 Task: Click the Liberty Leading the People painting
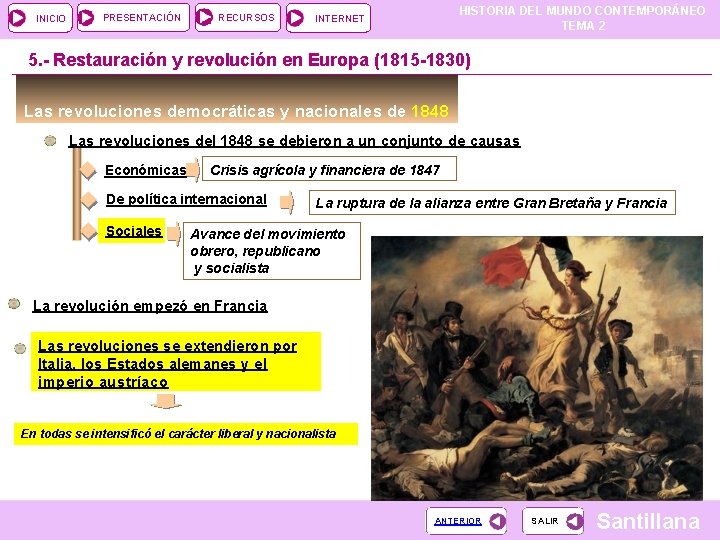[537, 368]
